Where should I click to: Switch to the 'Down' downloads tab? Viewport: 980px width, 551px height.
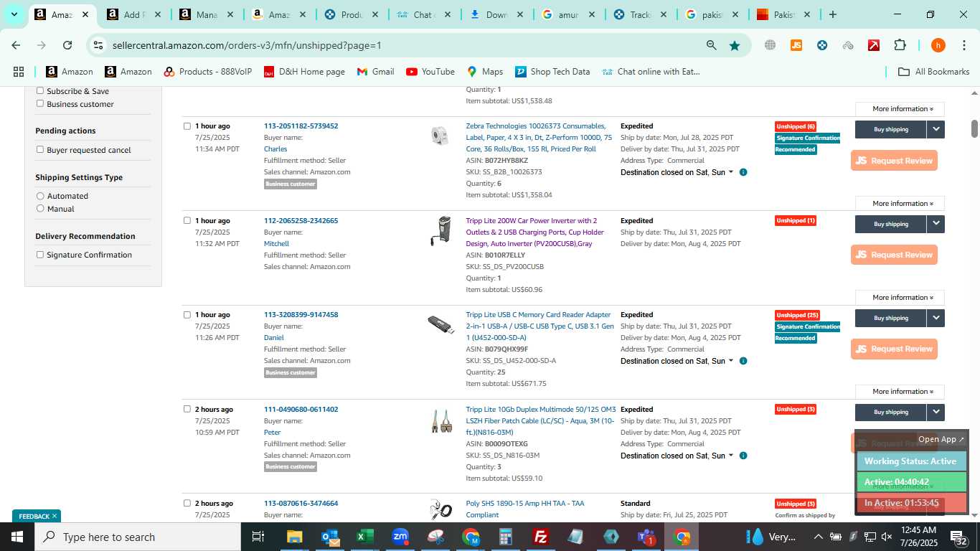[x=496, y=14]
